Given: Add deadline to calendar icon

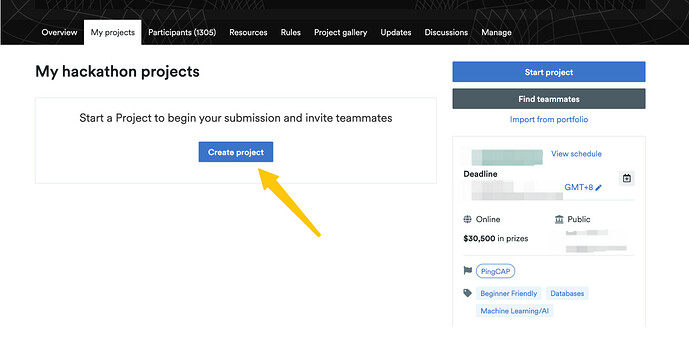Looking at the screenshot, I should [627, 178].
